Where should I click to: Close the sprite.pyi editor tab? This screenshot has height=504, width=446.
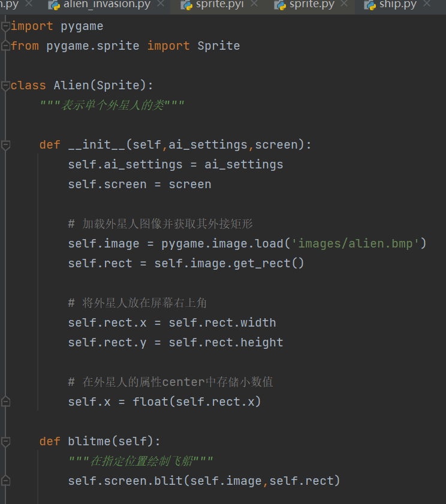click(254, 4)
